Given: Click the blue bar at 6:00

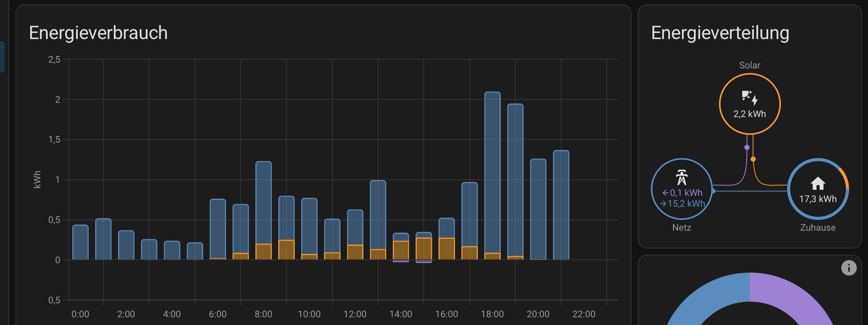Looking at the screenshot, I should tap(218, 228).
